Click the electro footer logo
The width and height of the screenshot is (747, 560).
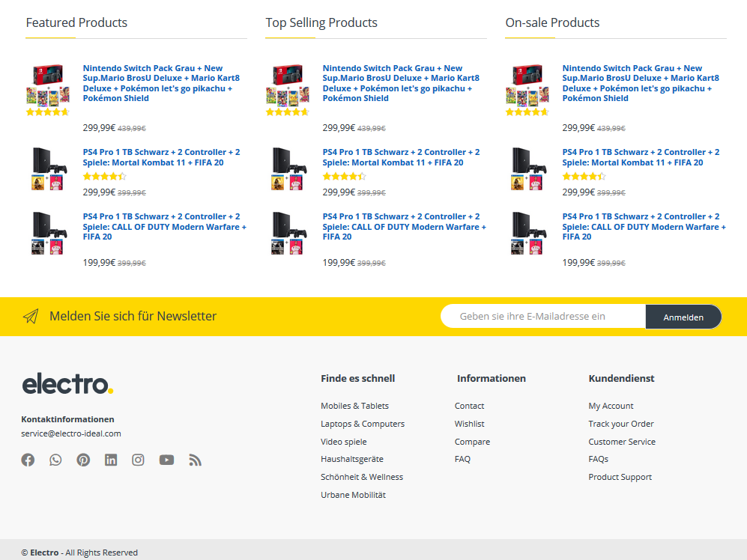coord(67,384)
